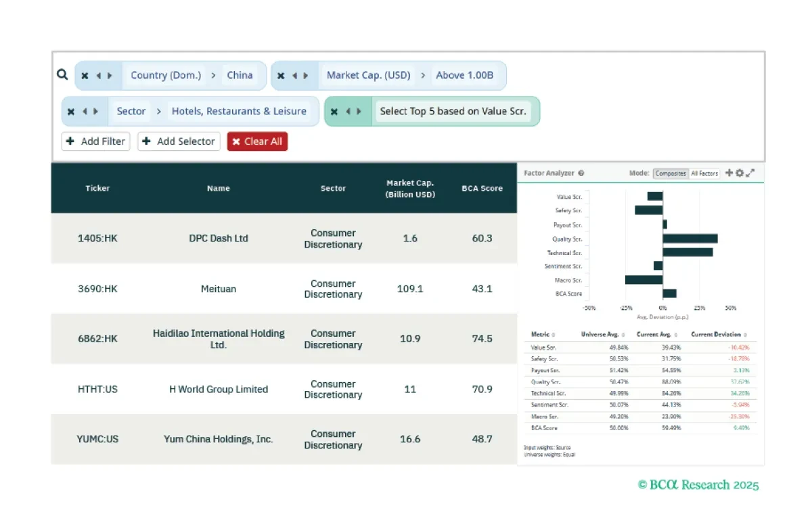Select H World Group Limited
812x510 pixels.
(x=219, y=390)
